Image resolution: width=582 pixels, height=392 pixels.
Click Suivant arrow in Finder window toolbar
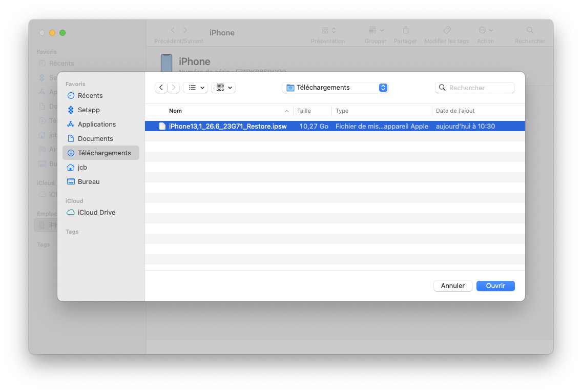pyautogui.click(x=185, y=30)
